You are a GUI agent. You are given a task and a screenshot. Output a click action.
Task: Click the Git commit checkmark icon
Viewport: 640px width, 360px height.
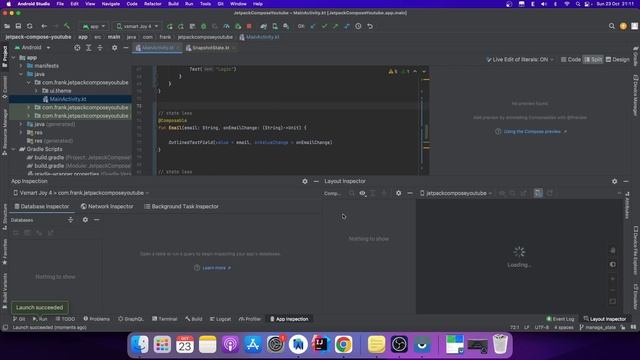click(x=324, y=26)
